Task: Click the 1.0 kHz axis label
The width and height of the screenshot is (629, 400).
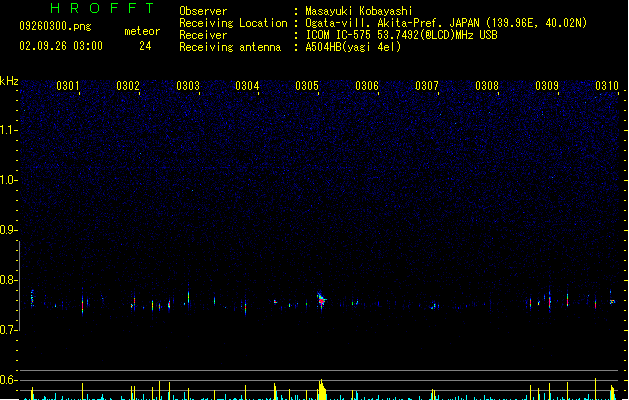Action: [x=9, y=180]
